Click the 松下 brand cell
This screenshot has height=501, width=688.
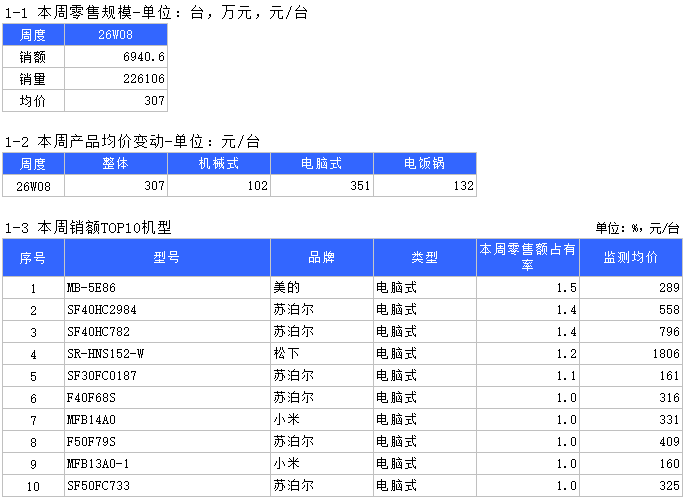(x=322, y=354)
